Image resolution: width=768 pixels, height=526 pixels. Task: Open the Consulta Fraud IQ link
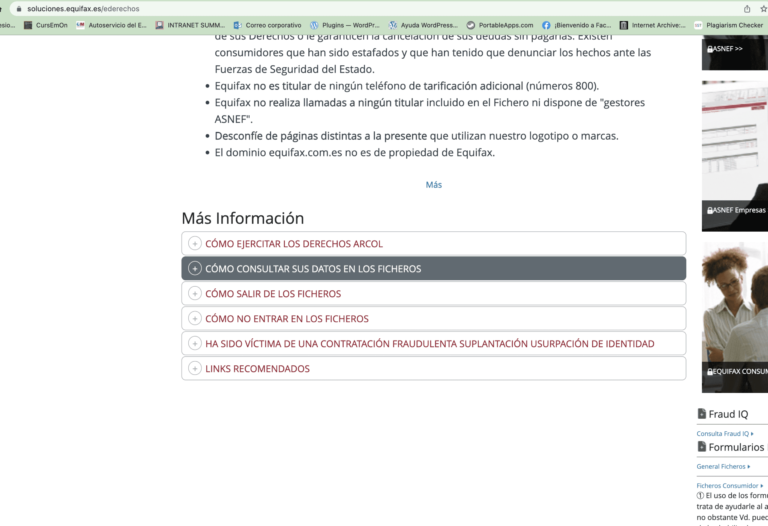pos(724,433)
